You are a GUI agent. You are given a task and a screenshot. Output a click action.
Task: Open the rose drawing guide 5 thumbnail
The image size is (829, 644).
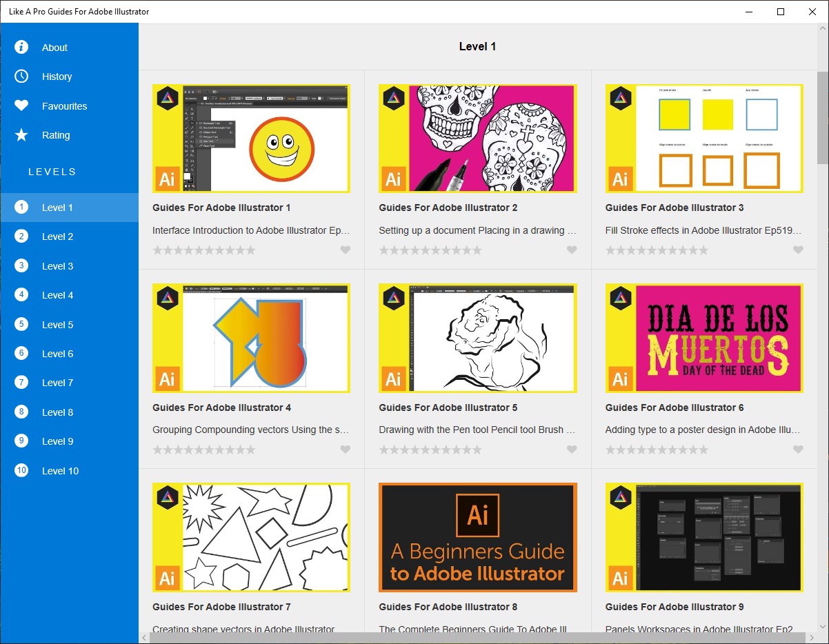[x=477, y=338]
